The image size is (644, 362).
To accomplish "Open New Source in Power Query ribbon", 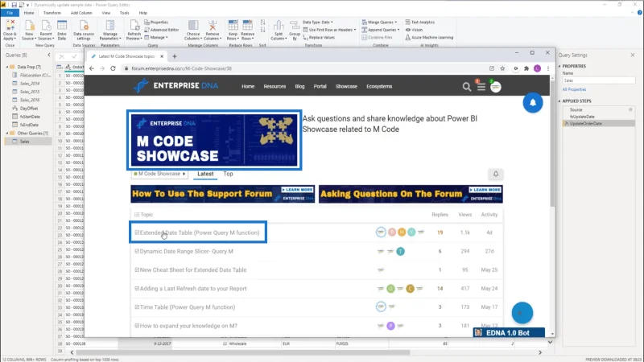I will coord(29,30).
